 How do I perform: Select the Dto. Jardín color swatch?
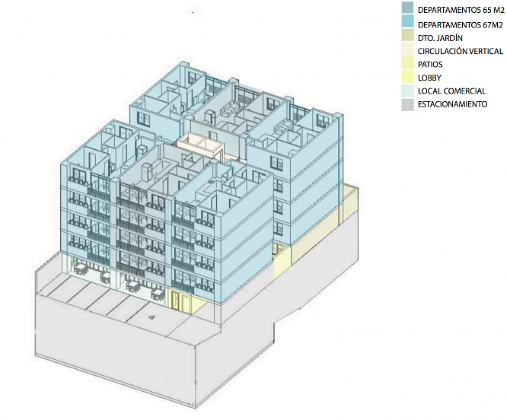[x=409, y=37]
